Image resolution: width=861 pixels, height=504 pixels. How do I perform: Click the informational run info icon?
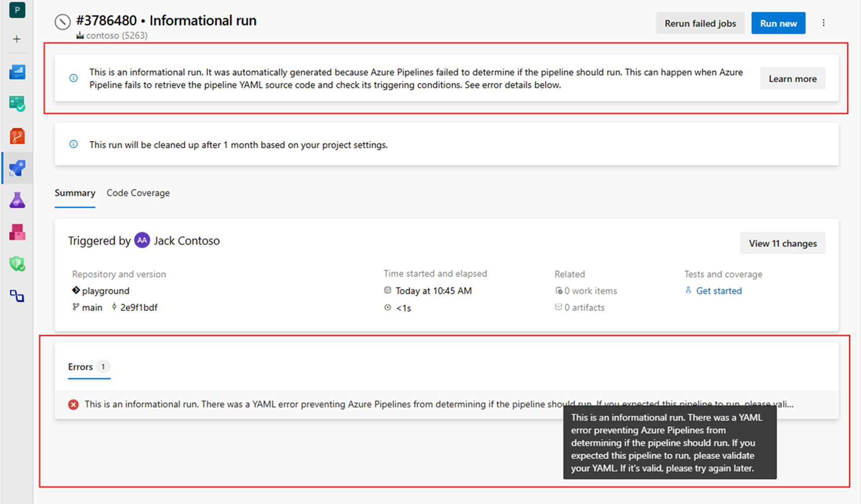pos(73,78)
